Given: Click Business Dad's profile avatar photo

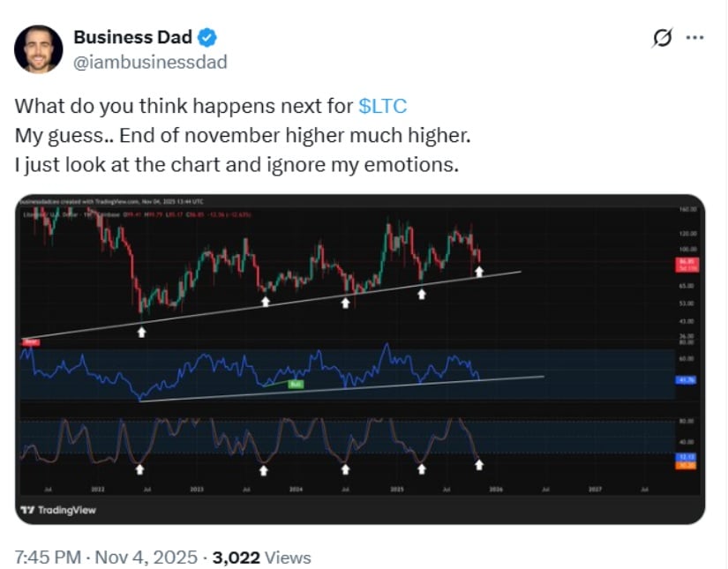Looking at the screenshot, I should [x=38, y=49].
